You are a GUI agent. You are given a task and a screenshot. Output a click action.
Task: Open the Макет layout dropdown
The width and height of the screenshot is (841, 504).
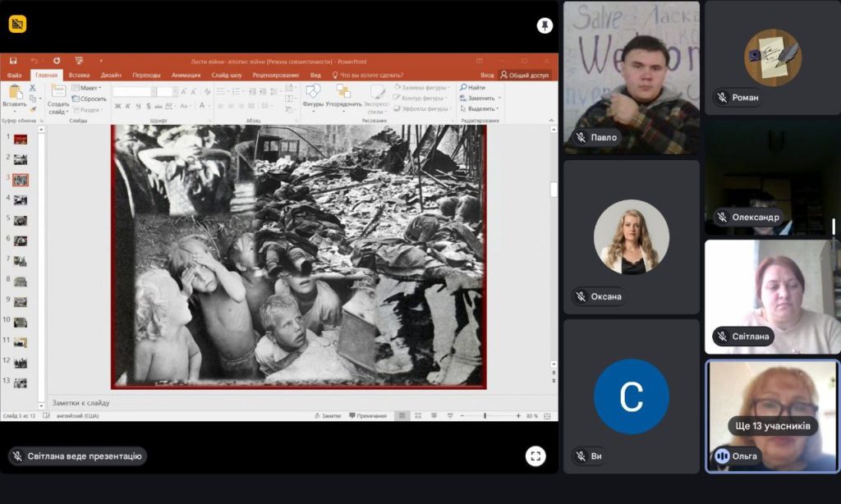pos(87,88)
